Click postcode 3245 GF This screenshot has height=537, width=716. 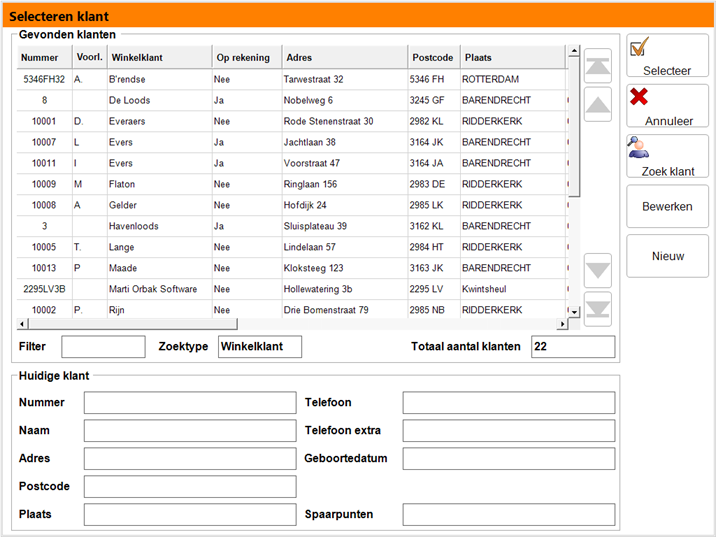[427, 100]
